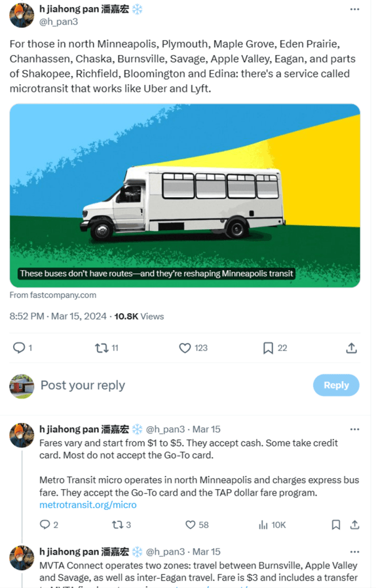
Task: Type in the Post your reply field
Action: click(x=172, y=385)
